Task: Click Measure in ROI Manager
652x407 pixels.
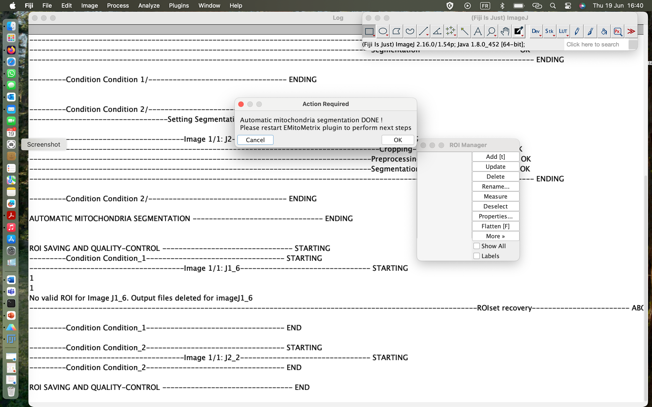Action: [x=495, y=197]
